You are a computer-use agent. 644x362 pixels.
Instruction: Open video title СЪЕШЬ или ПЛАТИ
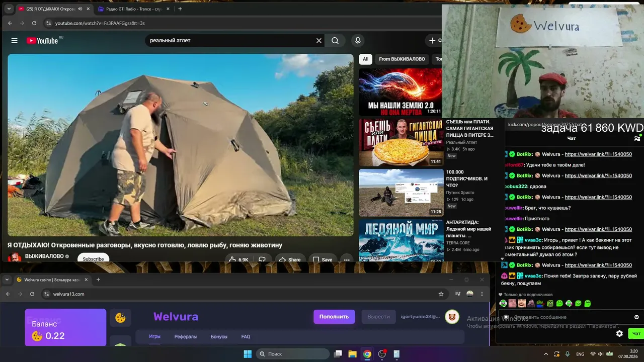470,128
